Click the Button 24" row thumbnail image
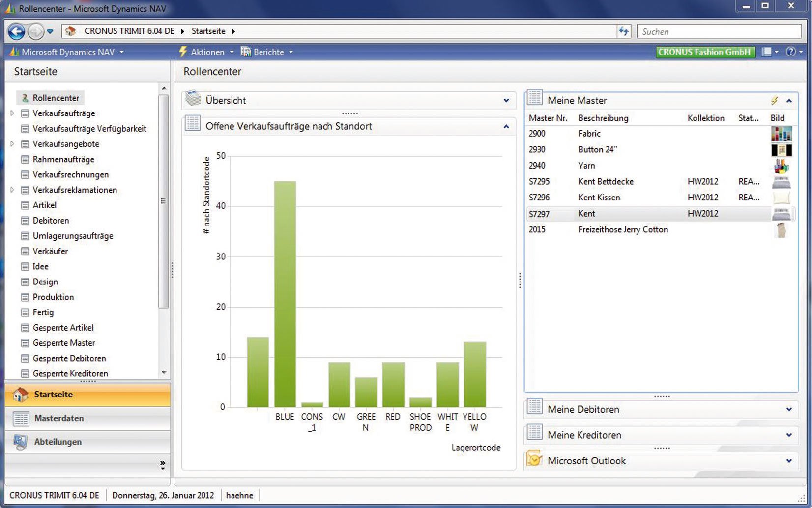Screen dimensions: 812x508 [x=781, y=150]
